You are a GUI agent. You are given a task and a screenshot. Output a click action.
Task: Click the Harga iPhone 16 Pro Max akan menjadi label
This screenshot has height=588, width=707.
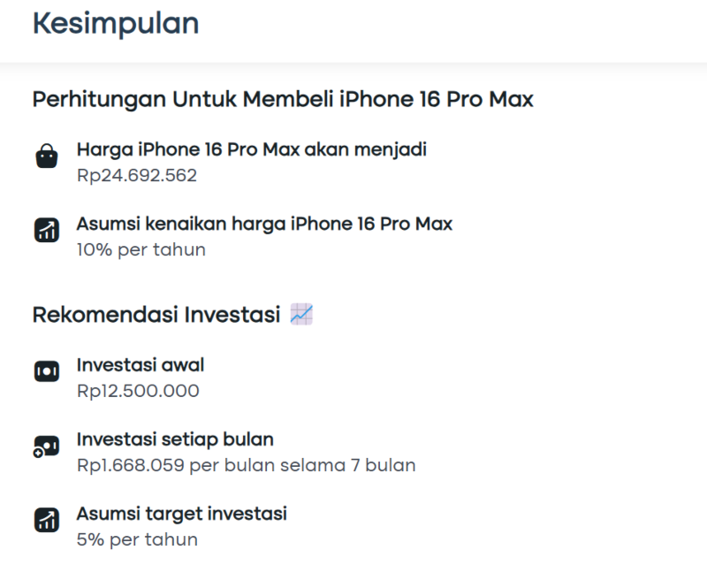(x=252, y=149)
